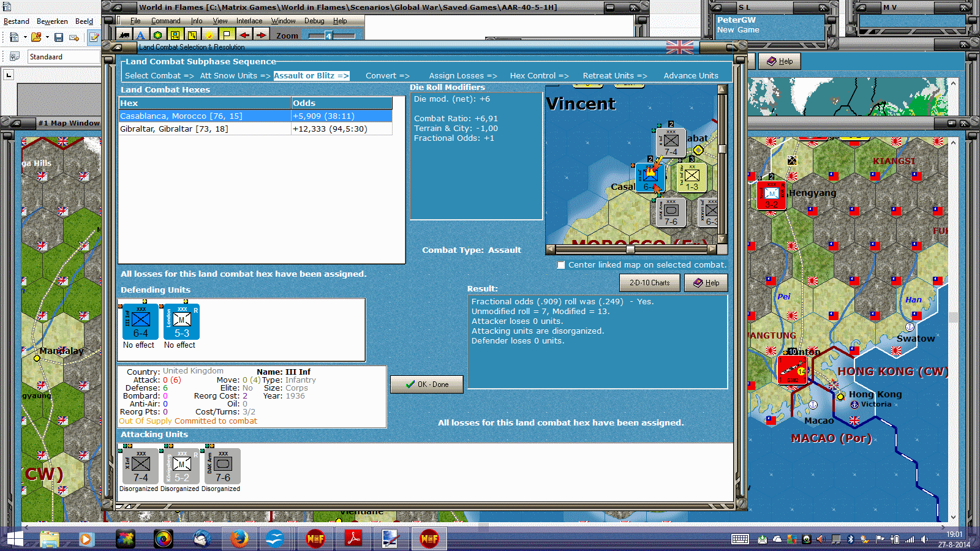The width and height of the screenshot is (980, 551).
Task: Open the Debug menu
Action: click(x=314, y=21)
